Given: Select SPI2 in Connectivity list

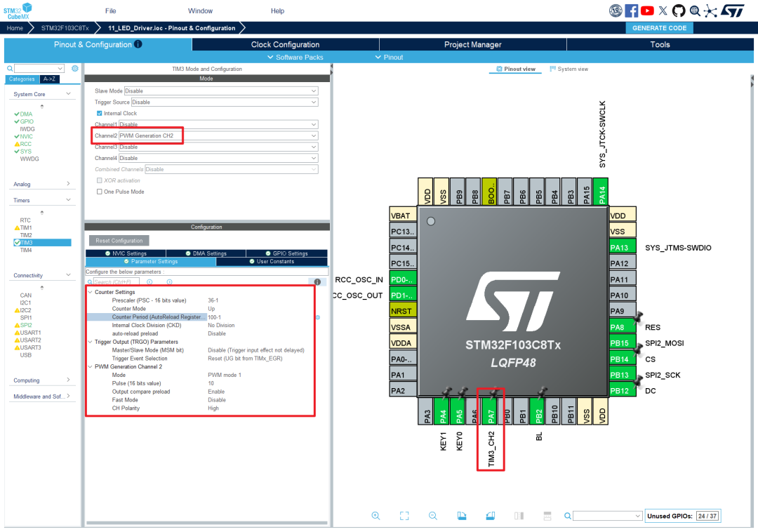Looking at the screenshot, I should click(x=26, y=325).
